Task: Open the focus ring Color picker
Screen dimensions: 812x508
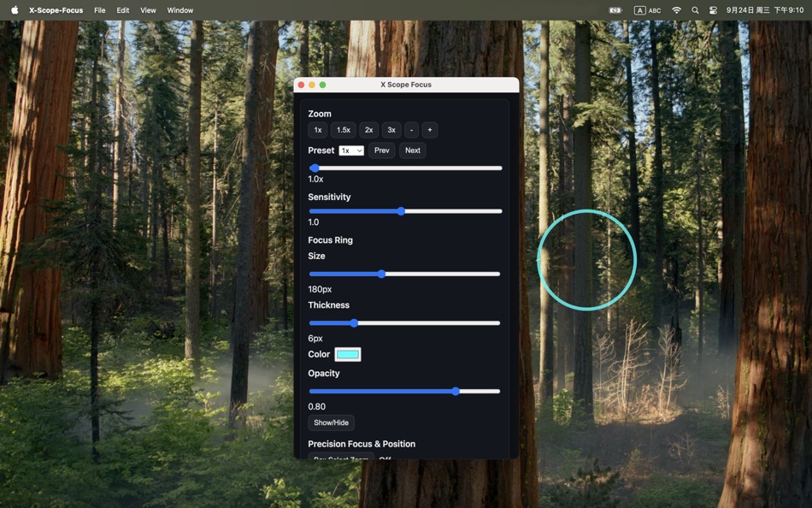Action: point(347,353)
